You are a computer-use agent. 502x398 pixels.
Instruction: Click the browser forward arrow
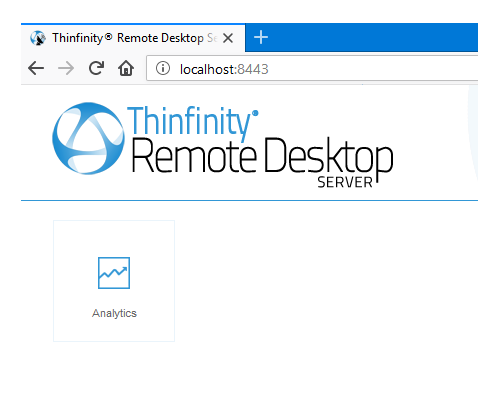pos(66,68)
